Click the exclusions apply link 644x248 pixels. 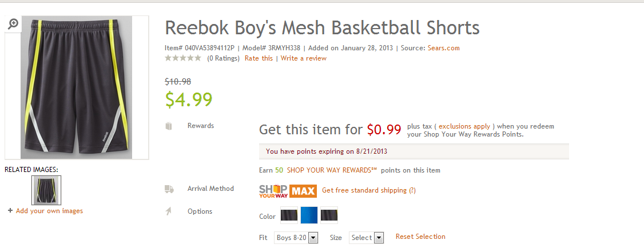pos(464,126)
